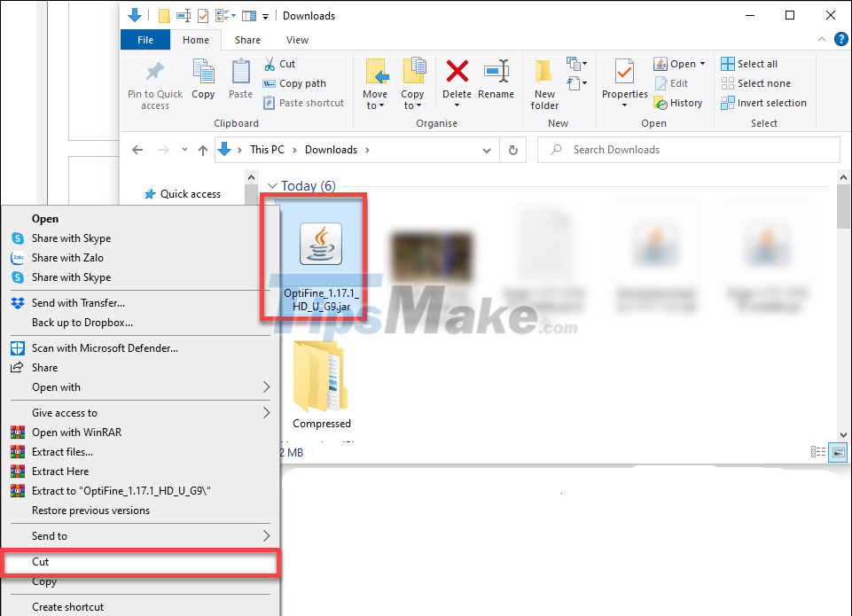Expand the ribbon with the chevron arrow
Image resolution: width=852 pixels, height=616 pixels.
coord(821,39)
